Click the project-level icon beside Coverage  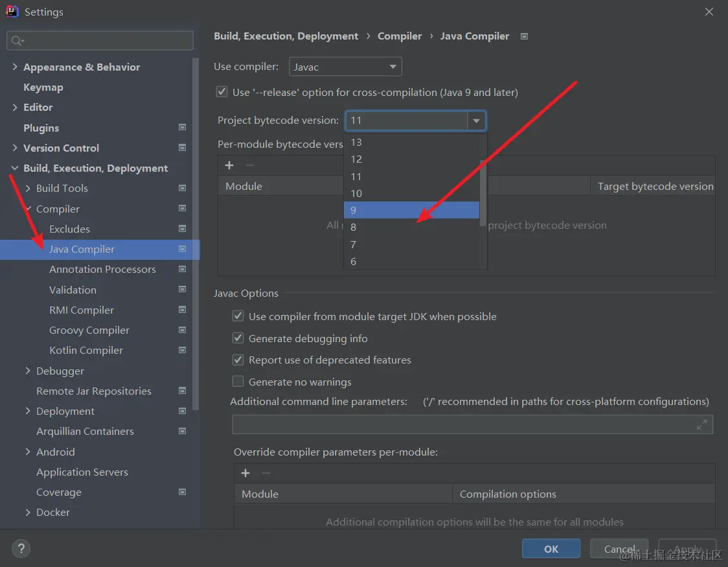(183, 492)
